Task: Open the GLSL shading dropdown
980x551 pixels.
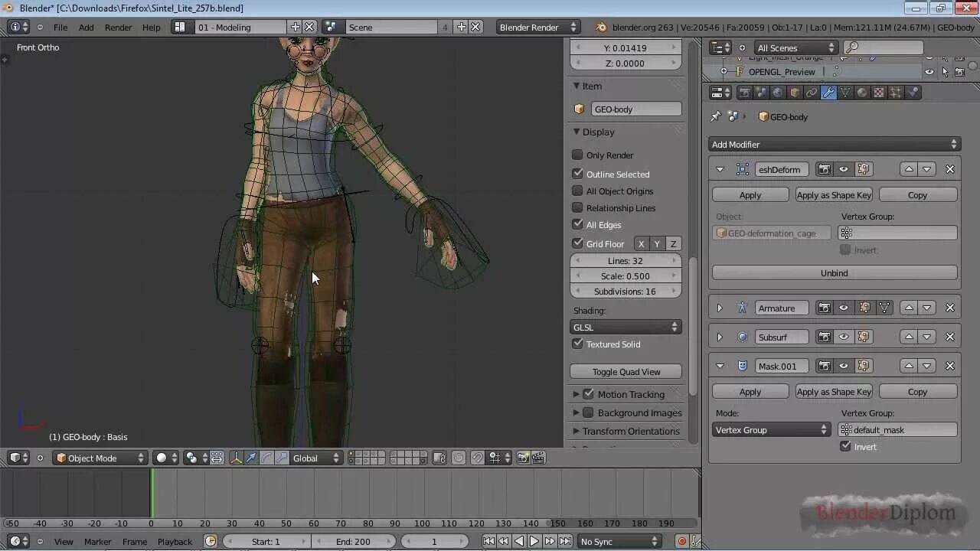Action: point(626,327)
